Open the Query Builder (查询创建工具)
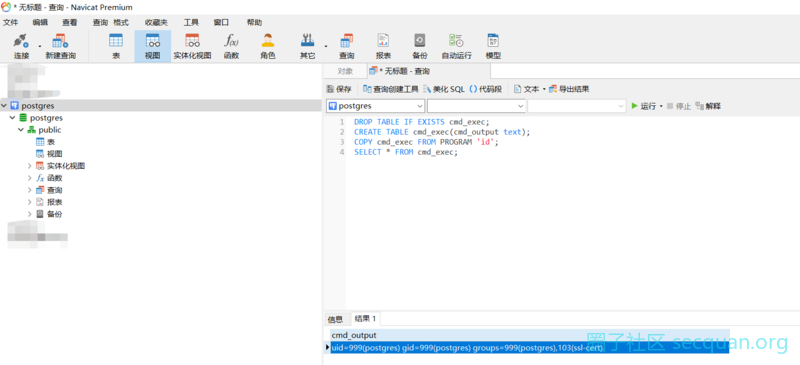This screenshot has height=365, width=800. pos(391,89)
